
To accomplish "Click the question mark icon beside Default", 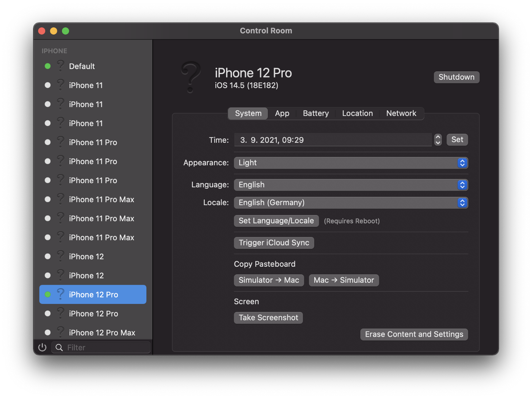I will click(x=60, y=66).
